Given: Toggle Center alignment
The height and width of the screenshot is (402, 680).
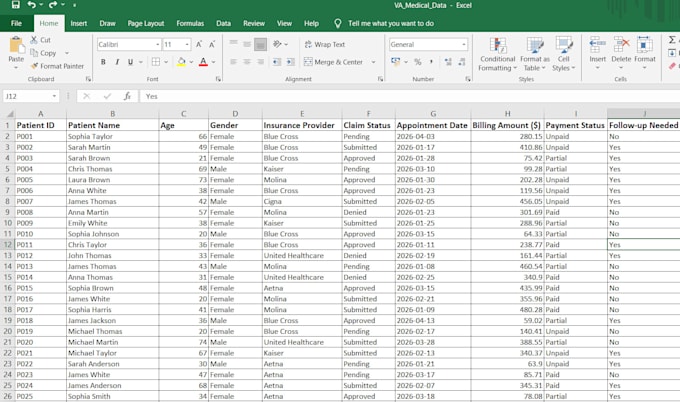Looking at the screenshot, I should coord(247,62).
